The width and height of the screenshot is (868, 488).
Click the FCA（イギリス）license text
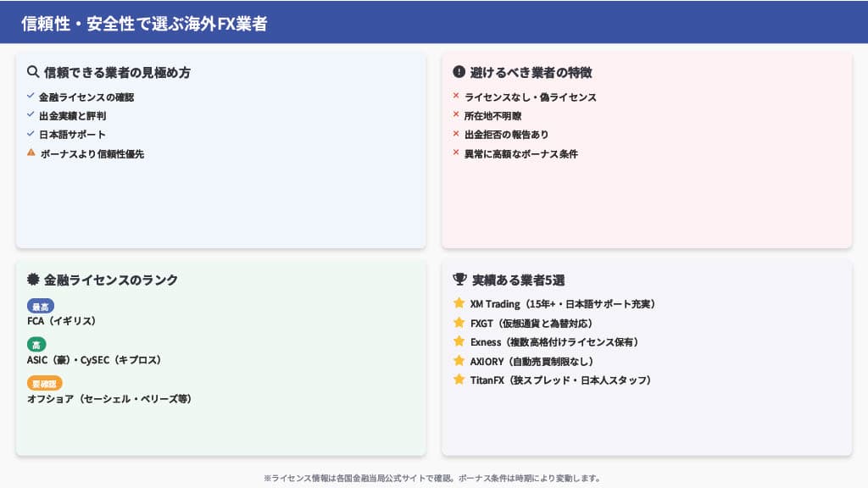point(62,321)
